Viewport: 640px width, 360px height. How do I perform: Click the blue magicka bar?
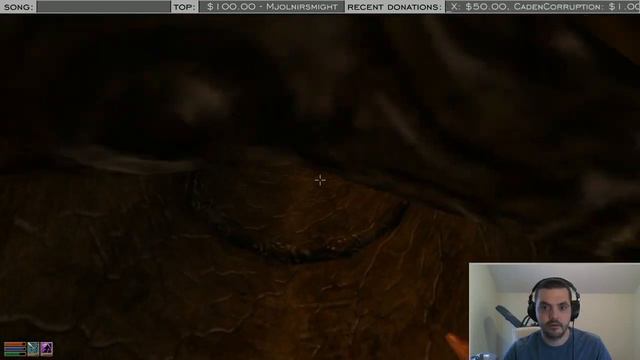point(15,349)
